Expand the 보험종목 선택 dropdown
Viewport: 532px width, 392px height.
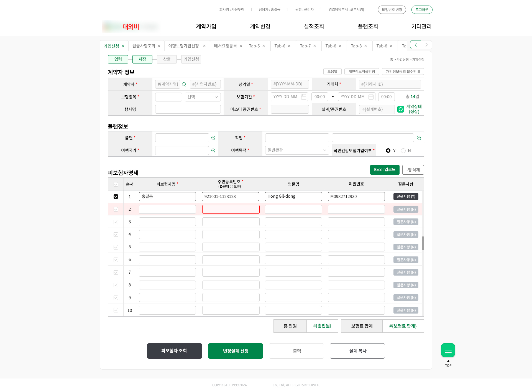203,97
